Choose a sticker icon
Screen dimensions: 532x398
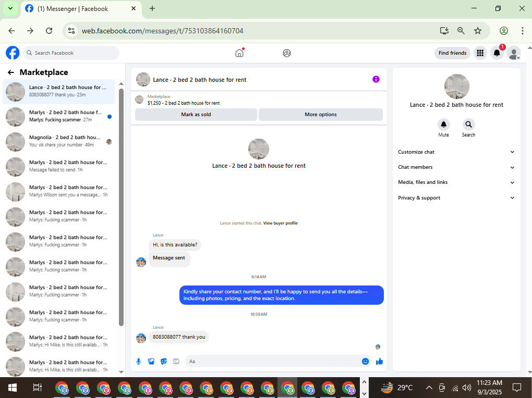coord(164,362)
